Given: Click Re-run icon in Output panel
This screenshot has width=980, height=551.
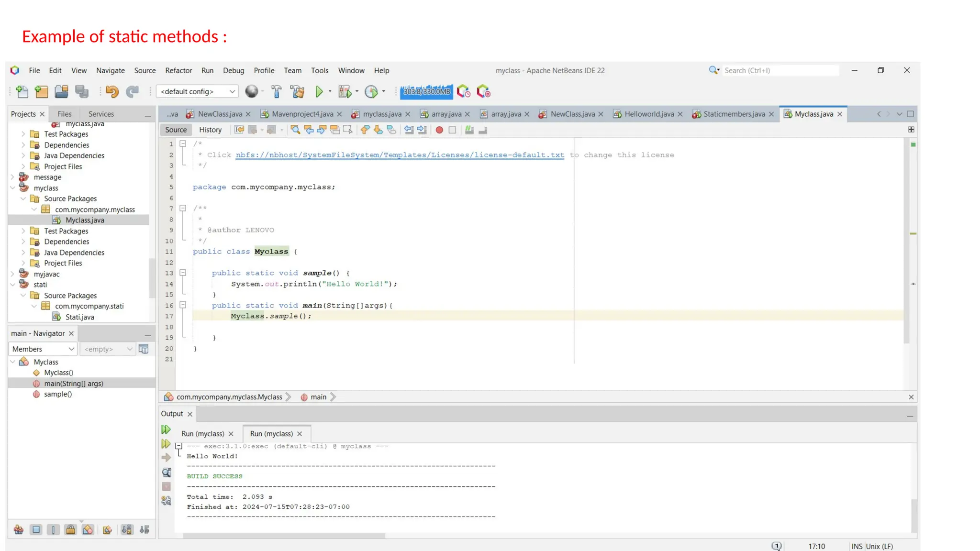Looking at the screenshot, I should click(x=166, y=430).
